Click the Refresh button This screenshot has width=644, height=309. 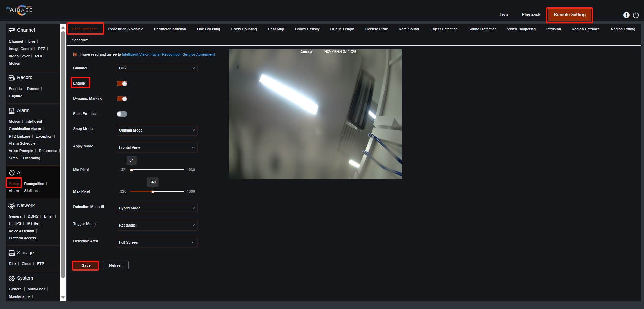116,265
